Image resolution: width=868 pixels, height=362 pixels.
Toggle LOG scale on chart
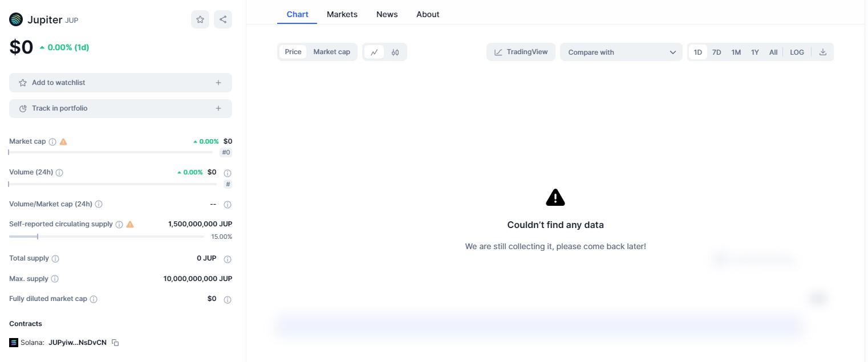797,52
